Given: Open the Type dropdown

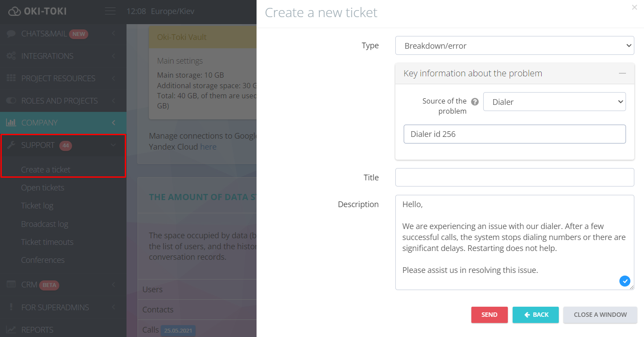Looking at the screenshot, I should click(514, 46).
